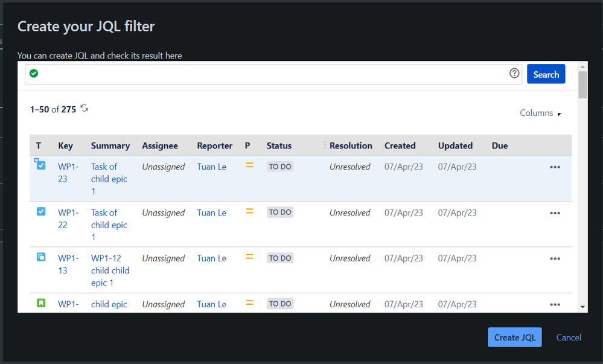Image resolution: width=603 pixels, height=364 pixels.
Task: Open the more actions menu for WP1-13
Action: coord(555,259)
